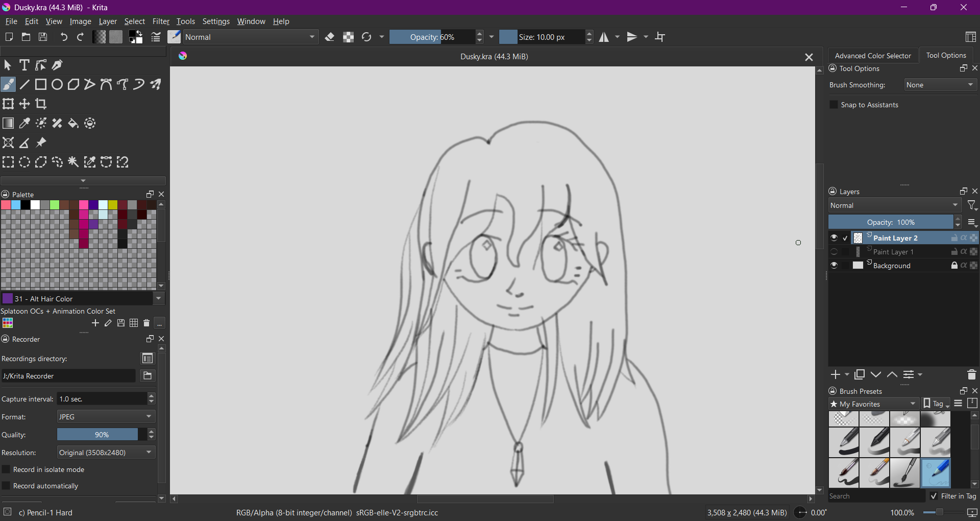Select the Fill bucket tool
The height and width of the screenshot is (521, 980).
(73, 123)
